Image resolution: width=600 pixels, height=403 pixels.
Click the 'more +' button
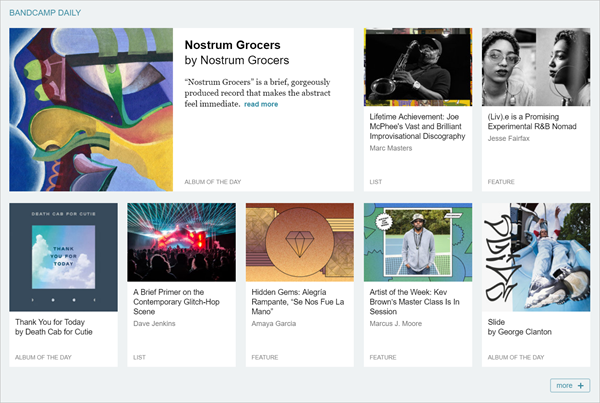coord(570,385)
